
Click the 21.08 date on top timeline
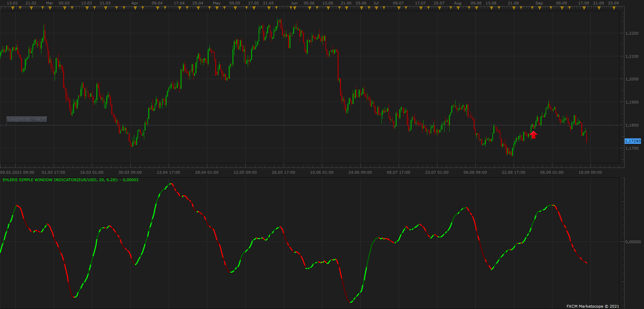click(513, 3)
